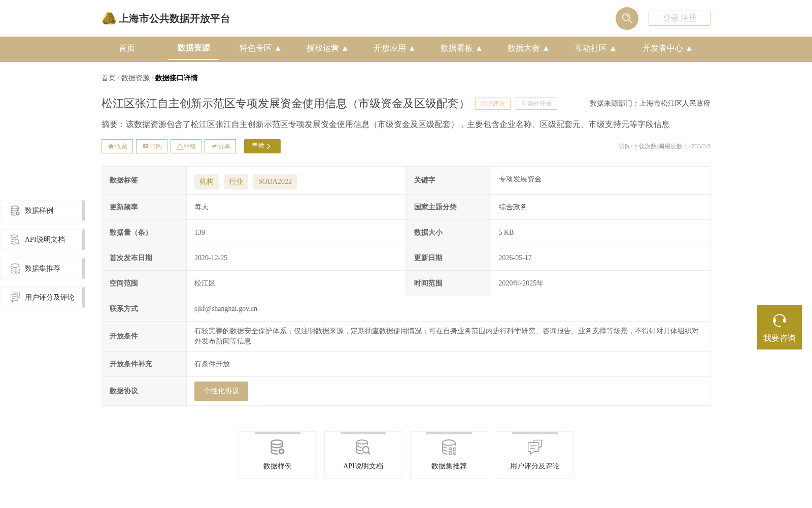Click the 松江区 spatial range value
Image resolution: width=812 pixels, height=508 pixels.
205,283
